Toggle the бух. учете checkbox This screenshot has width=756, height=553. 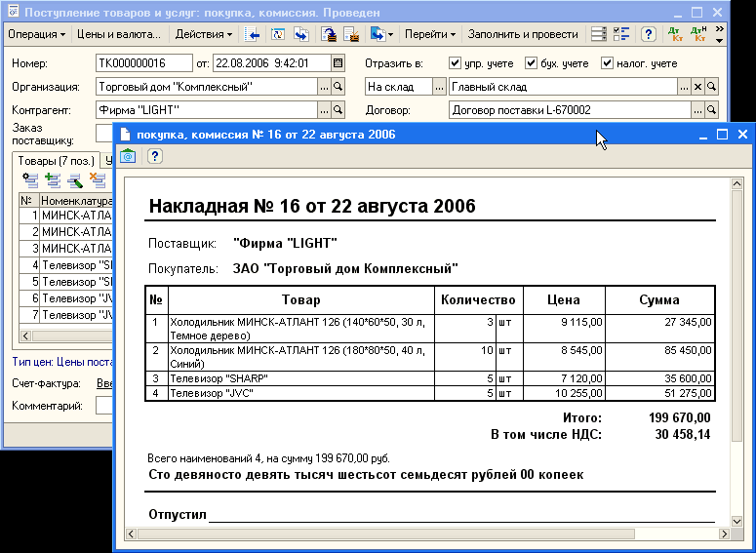pyautogui.click(x=531, y=62)
